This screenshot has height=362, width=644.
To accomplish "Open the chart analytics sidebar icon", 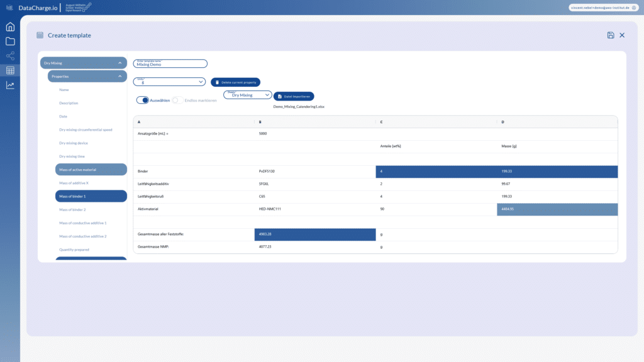I will coord(10,85).
